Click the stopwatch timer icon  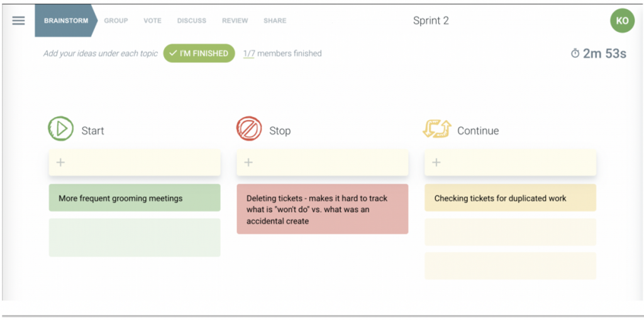click(575, 54)
